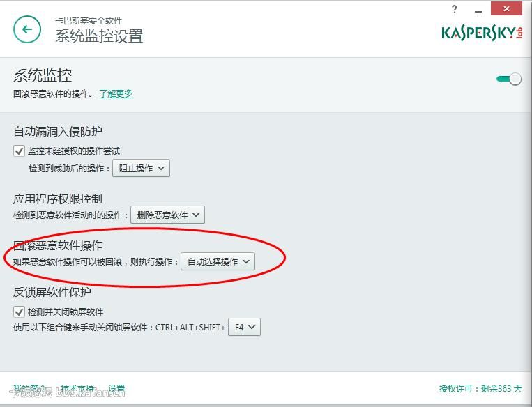Open 我的简介 link in footer
Image resolution: width=532 pixels, height=407 pixels.
pyautogui.click(x=30, y=389)
